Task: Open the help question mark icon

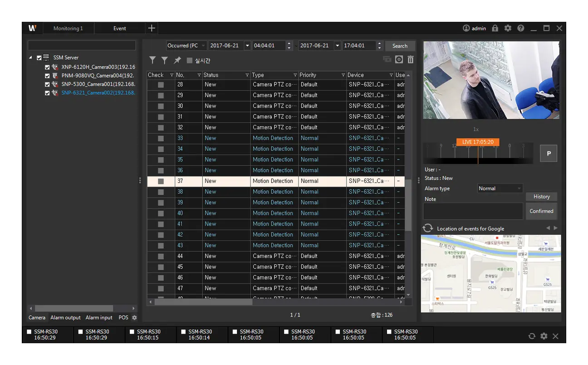Action: 520,28
